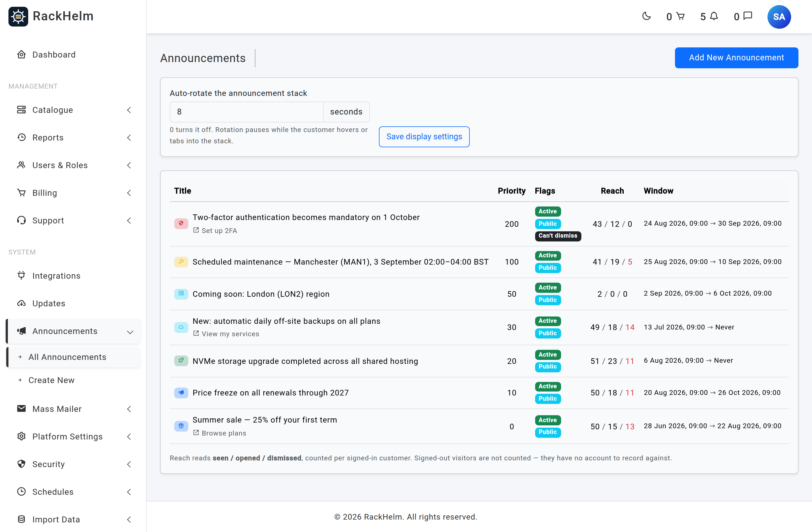Select All Announcements submenu item
This screenshot has width=812, height=532.
73,357
